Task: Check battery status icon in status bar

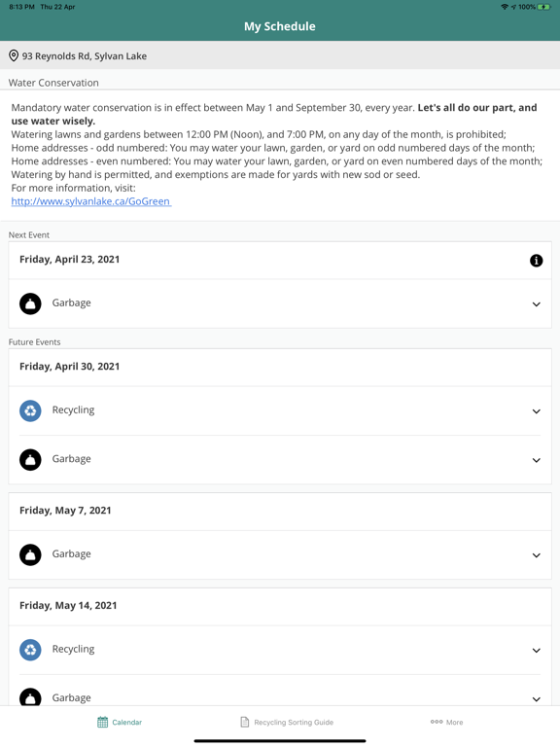Action: pyautogui.click(x=543, y=7)
